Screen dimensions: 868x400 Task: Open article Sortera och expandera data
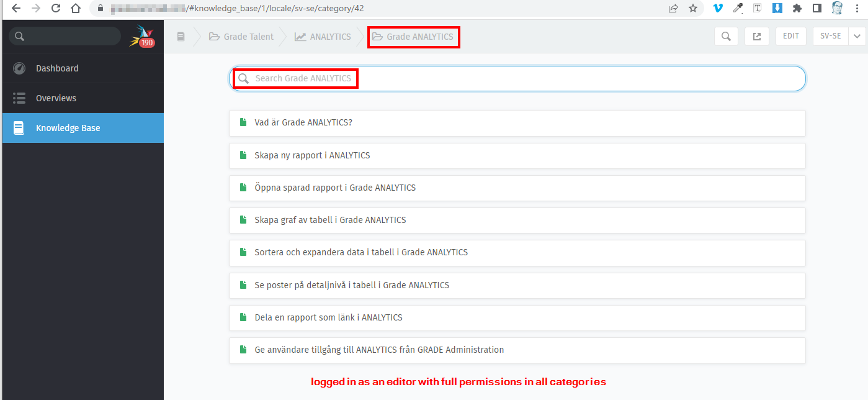click(517, 253)
